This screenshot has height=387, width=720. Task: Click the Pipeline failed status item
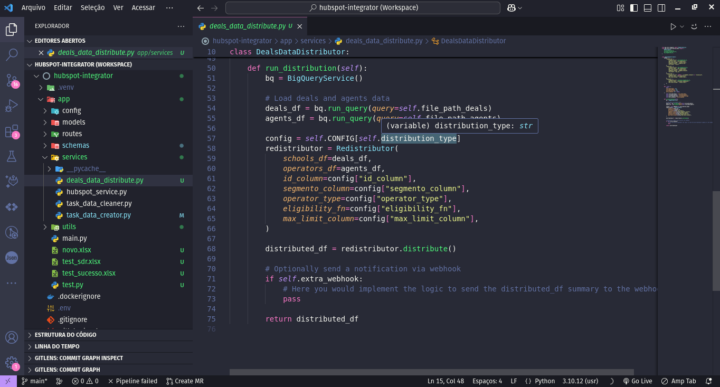tap(132, 381)
